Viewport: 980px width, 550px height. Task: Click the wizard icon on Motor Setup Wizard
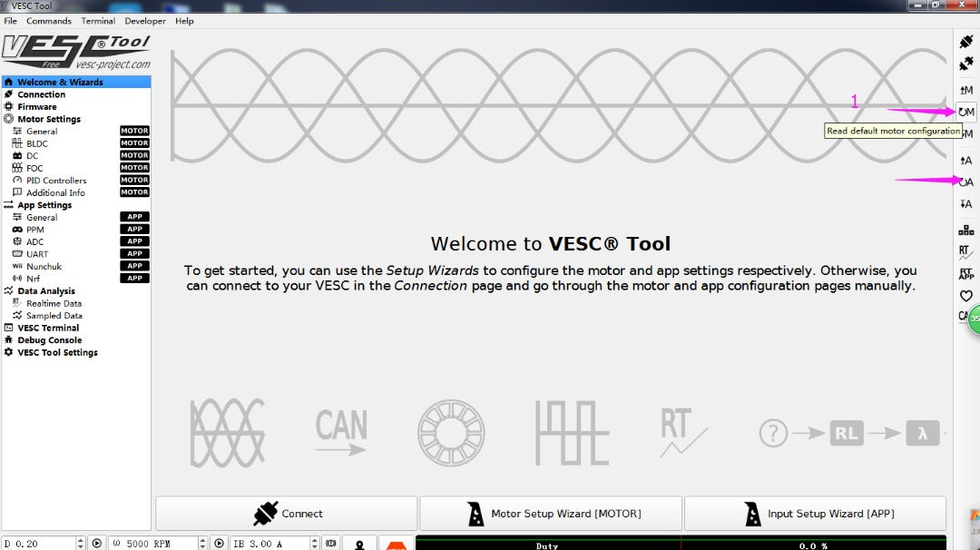(475, 514)
